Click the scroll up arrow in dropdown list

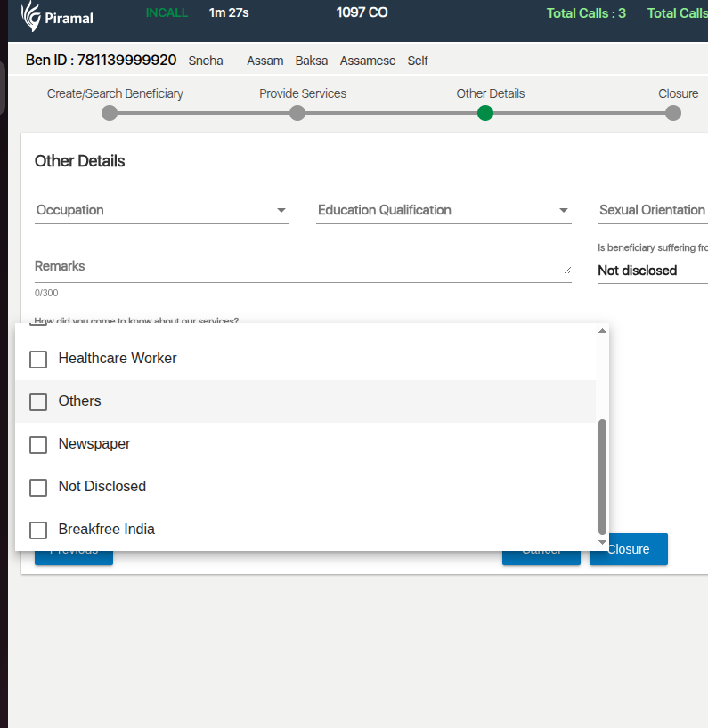(x=602, y=331)
